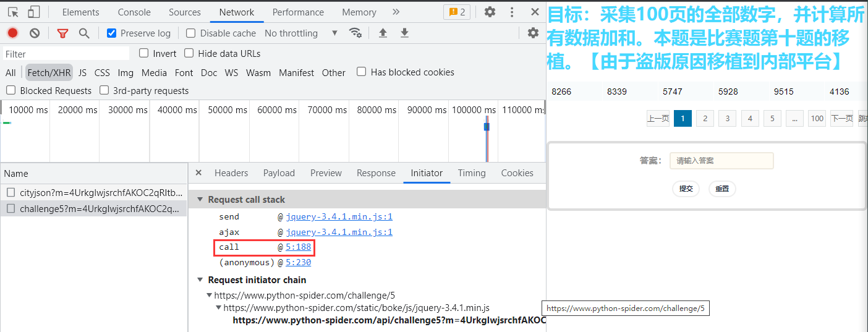Collapse the Request call stack section
This screenshot has width=868, height=332.
coord(200,200)
